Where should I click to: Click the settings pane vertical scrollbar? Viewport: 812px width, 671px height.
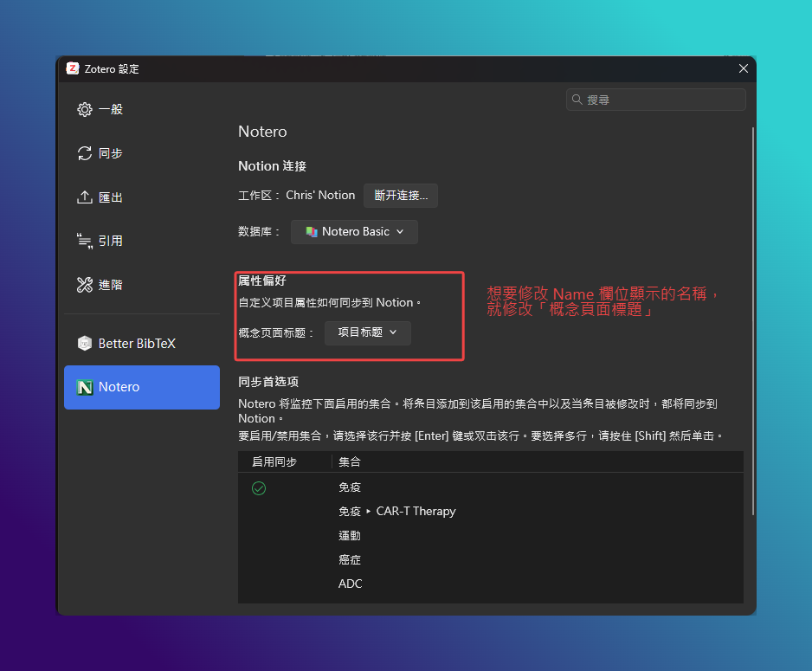(x=753, y=321)
